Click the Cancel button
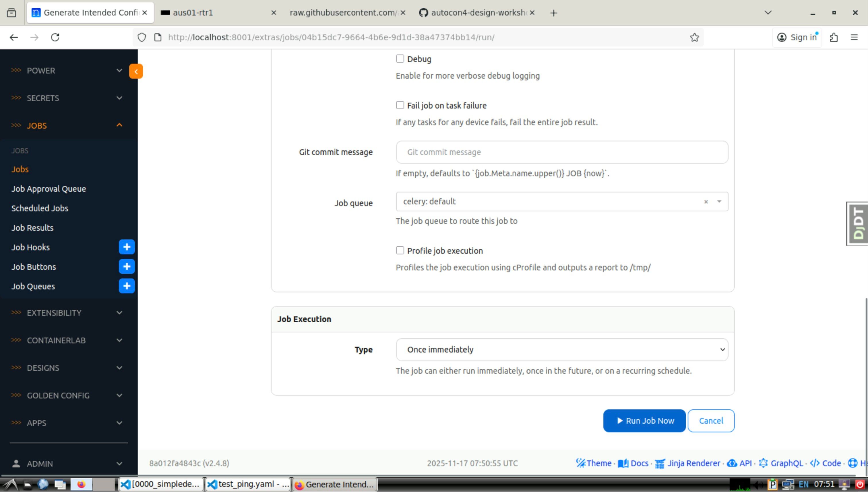The height and width of the screenshot is (492, 868). coord(710,421)
